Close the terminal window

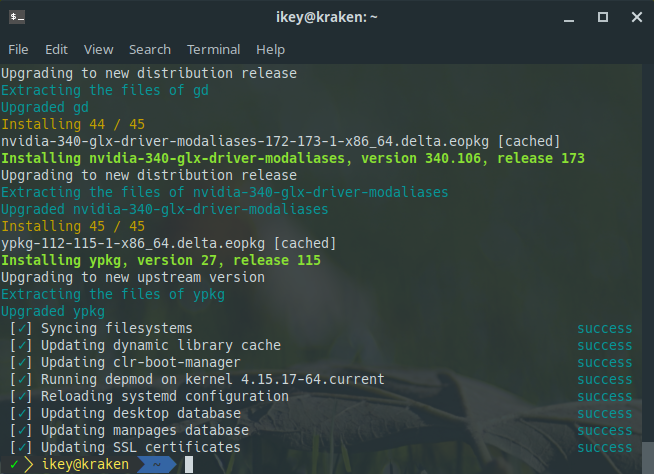pyautogui.click(x=636, y=17)
